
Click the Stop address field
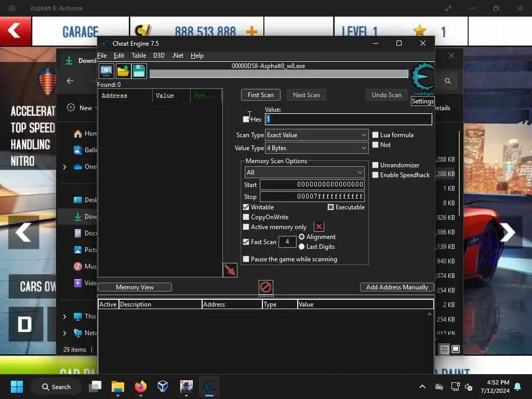[x=312, y=196]
